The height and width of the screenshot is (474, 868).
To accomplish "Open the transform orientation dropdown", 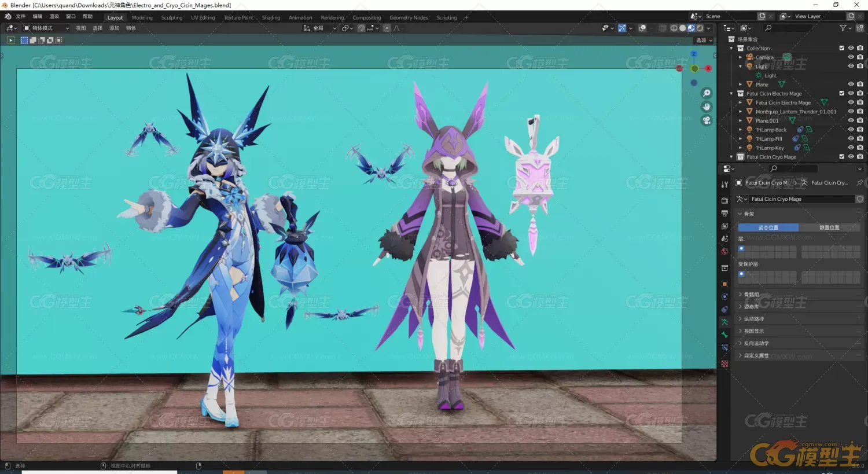I will [320, 28].
